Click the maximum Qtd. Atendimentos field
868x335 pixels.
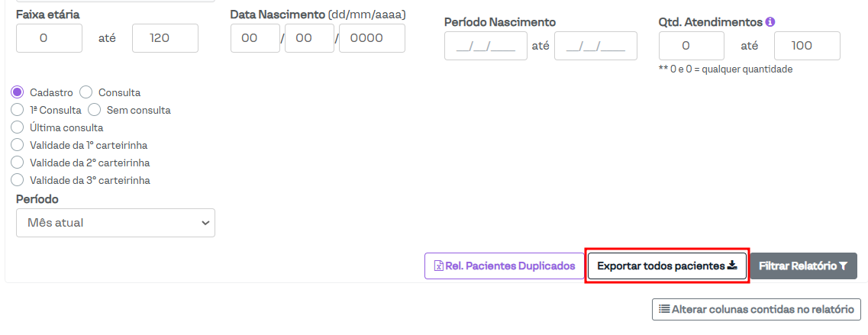click(x=807, y=46)
